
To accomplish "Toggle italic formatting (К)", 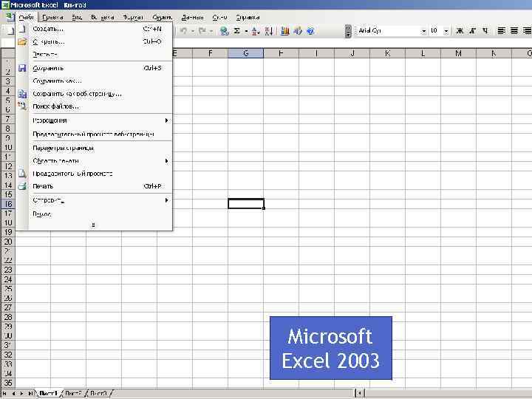I will [472, 31].
